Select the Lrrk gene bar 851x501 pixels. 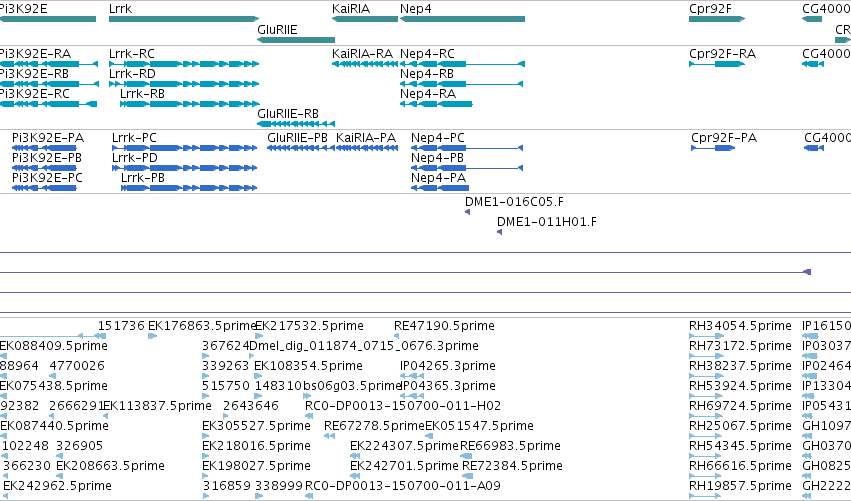[x=184, y=20]
